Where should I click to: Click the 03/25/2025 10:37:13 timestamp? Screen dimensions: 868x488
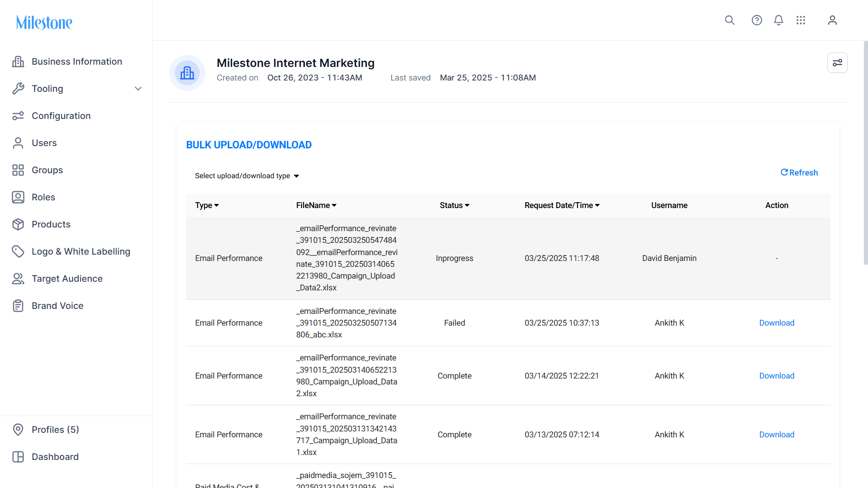[x=562, y=323]
